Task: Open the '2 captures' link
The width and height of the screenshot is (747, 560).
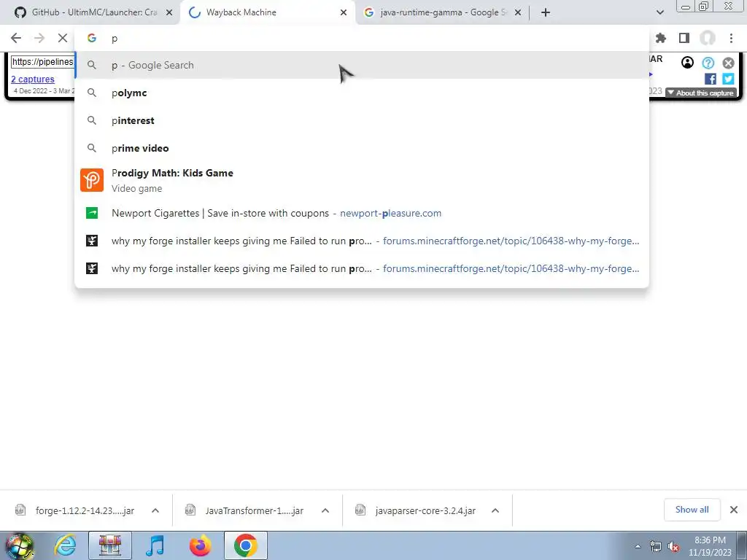Action: 33,79
